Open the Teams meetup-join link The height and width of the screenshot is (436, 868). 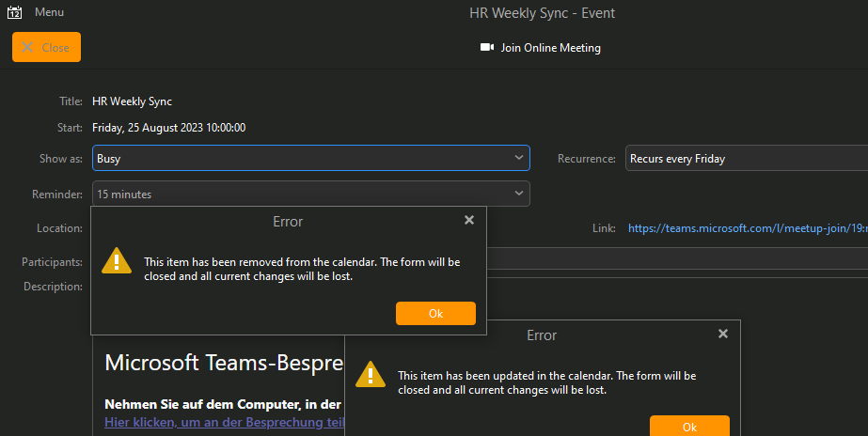[748, 228]
